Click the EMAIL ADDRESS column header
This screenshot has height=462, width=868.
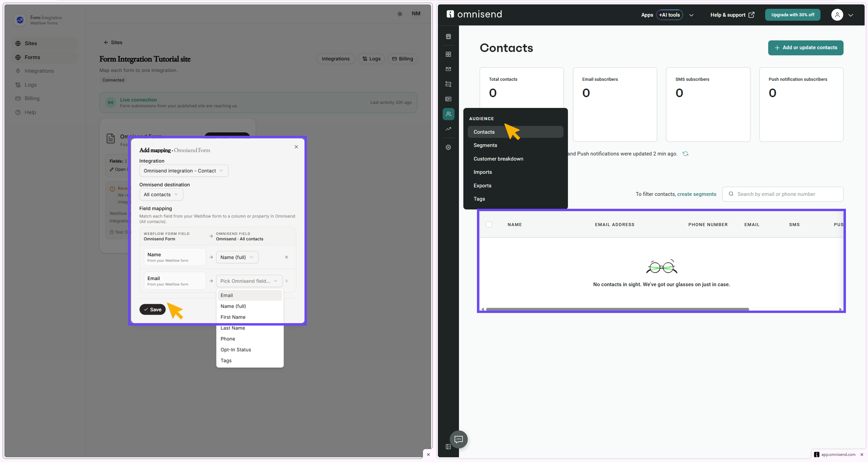(614, 225)
